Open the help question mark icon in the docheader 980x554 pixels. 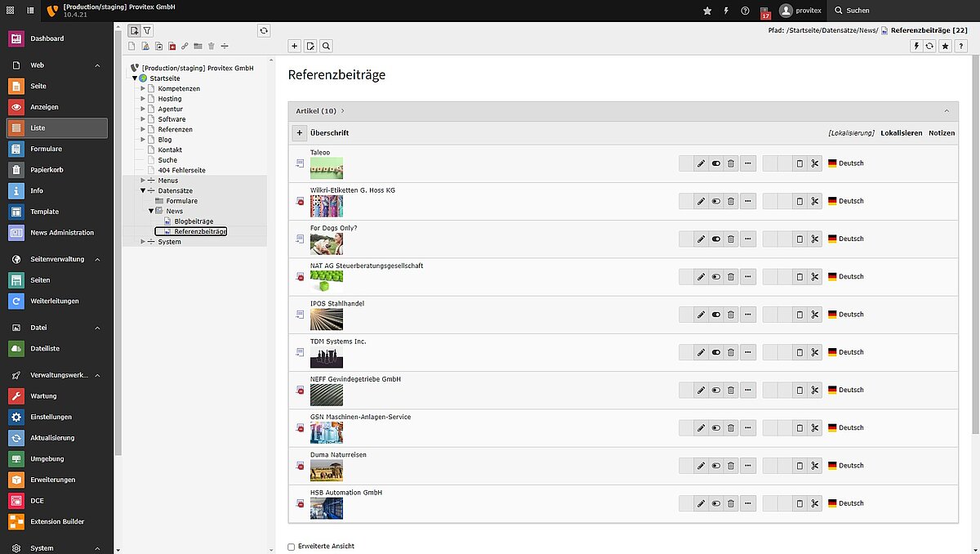pyautogui.click(x=961, y=46)
